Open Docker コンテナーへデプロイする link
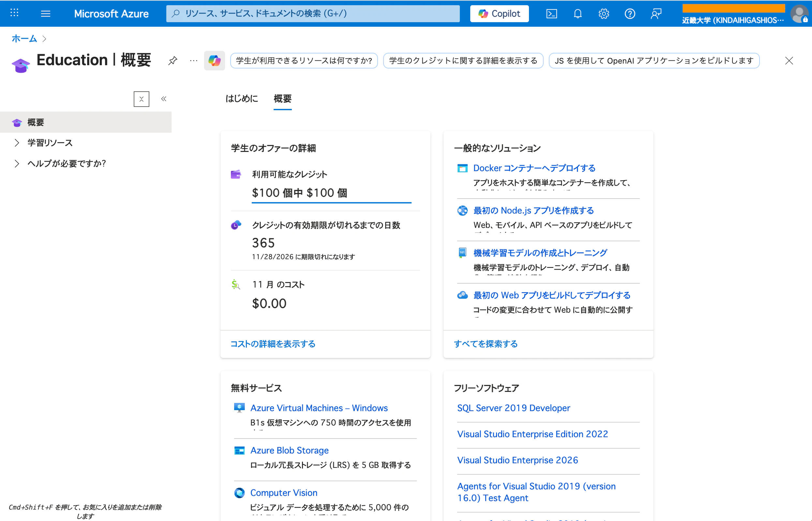 coord(534,168)
